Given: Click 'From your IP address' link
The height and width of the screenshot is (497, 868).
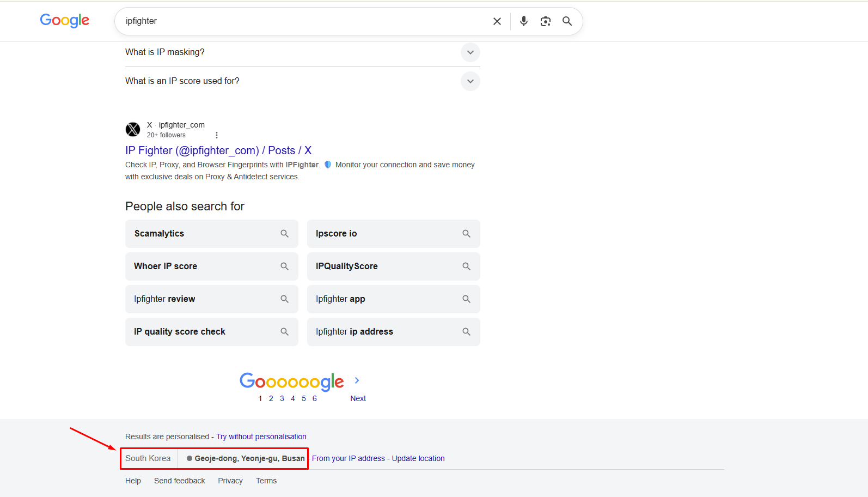Looking at the screenshot, I should pyautogui.click(x=349, y=458).
